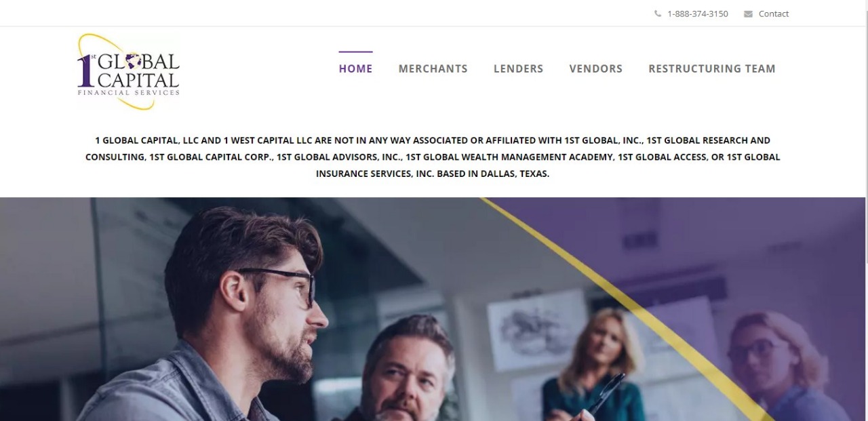Click the 1st Global Capital logo
Screen dimensions: 868x421
coord(129,71)
